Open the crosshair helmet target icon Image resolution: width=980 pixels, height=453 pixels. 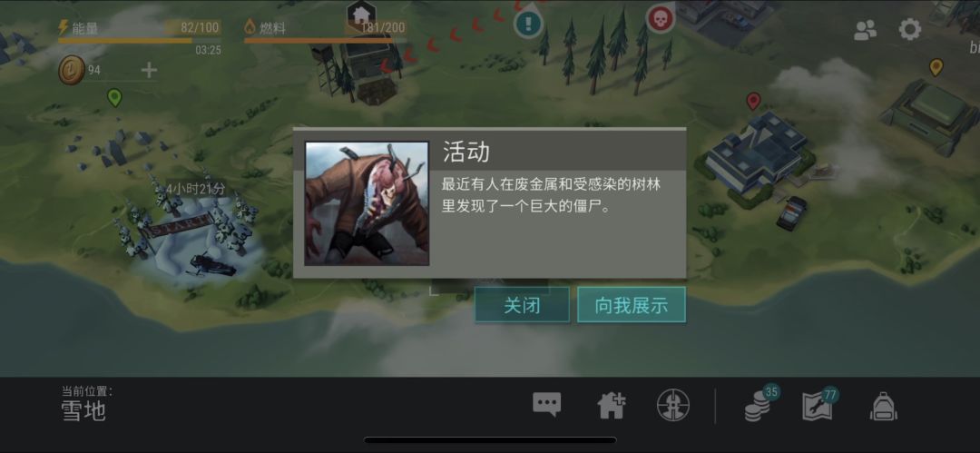click(672, 406)
